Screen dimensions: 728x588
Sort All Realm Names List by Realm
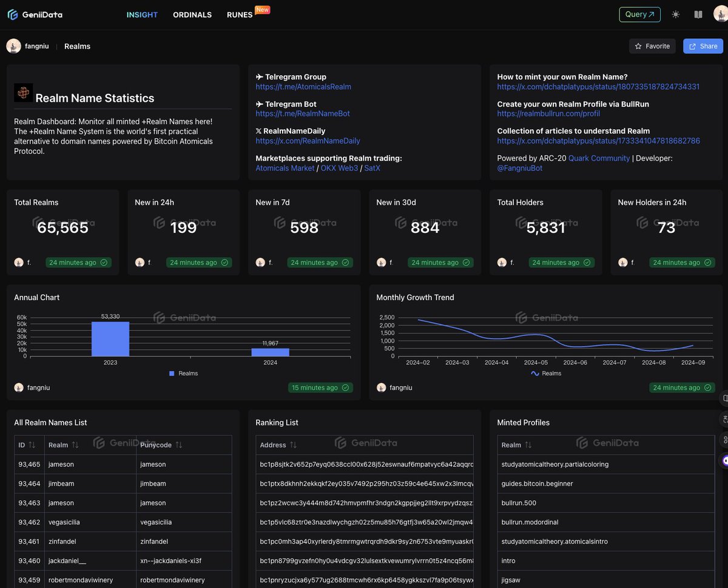[x=64, y=445]
